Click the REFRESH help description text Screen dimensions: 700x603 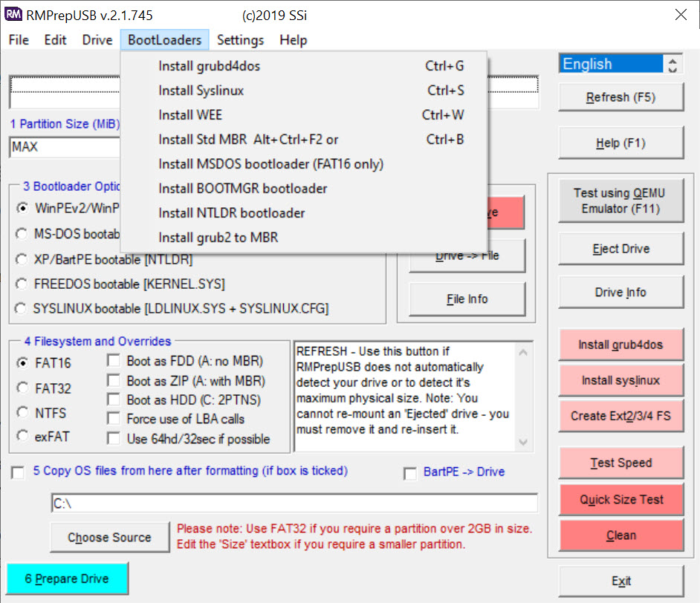[x=403, y=391]
